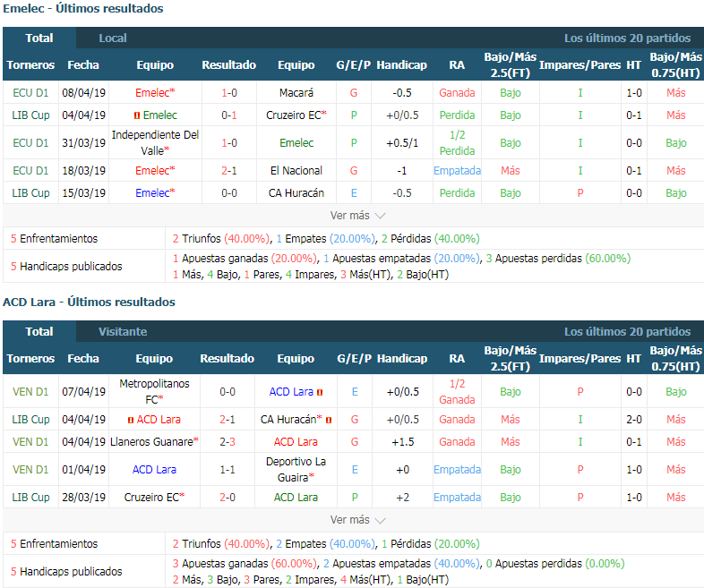Click '5 Enfrentamientos' under Emelec table
This screenshot has width=704, height=588.
55,239
